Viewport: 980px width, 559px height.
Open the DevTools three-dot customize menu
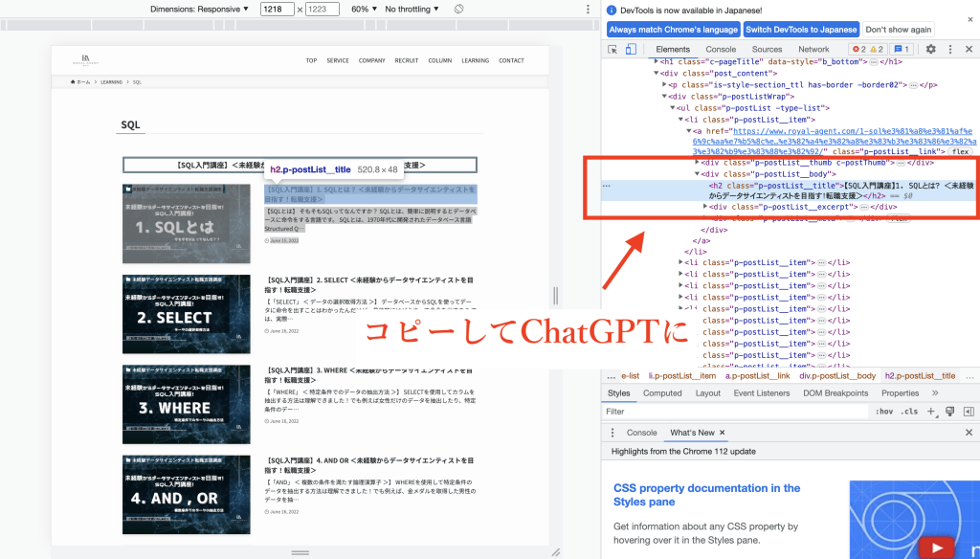[950, 49]
